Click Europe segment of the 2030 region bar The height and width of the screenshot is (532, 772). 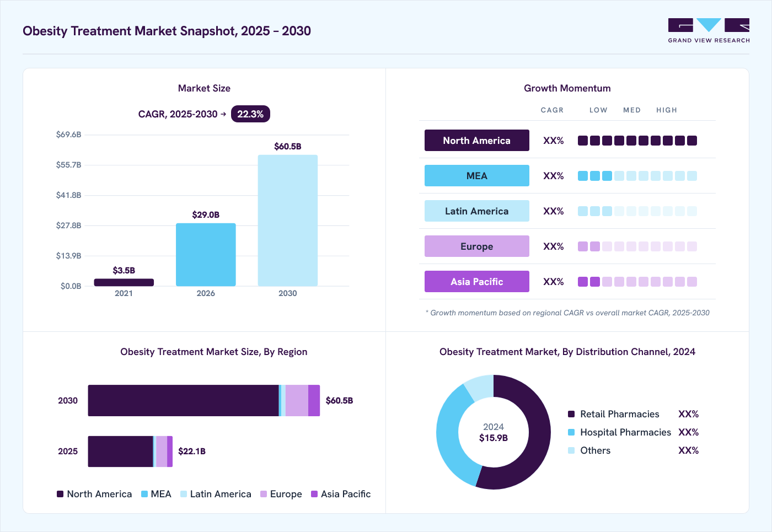297,400
